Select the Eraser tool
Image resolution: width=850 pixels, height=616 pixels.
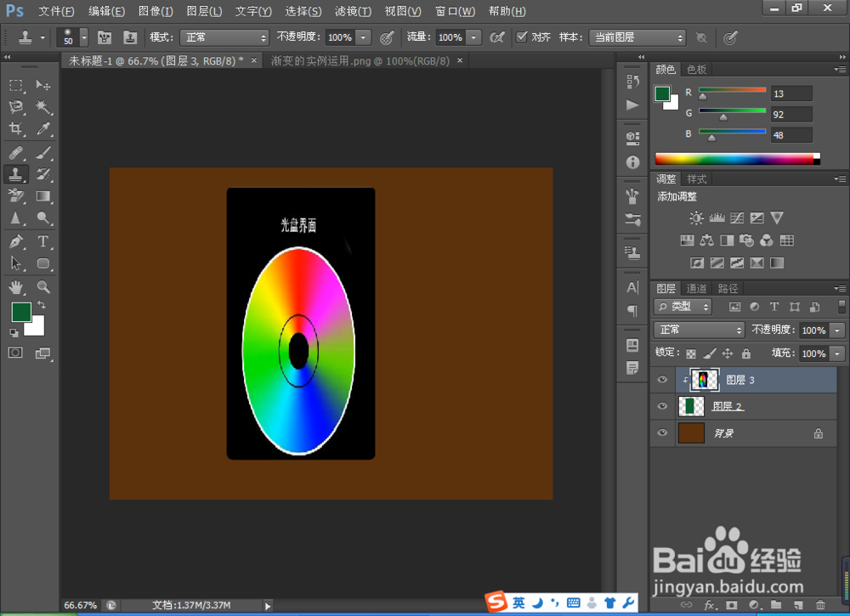[x=15, y=196]
